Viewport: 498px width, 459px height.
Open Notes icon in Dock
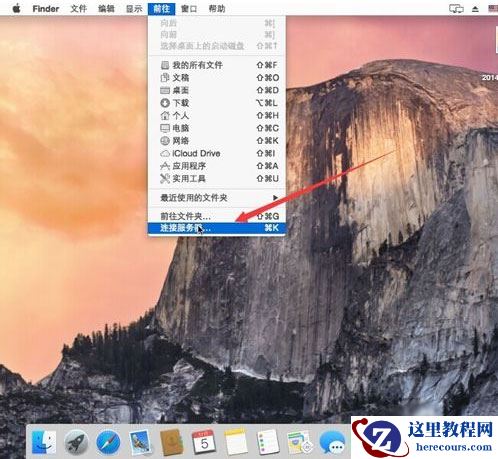pyautogui.click(x=236, y=442)
